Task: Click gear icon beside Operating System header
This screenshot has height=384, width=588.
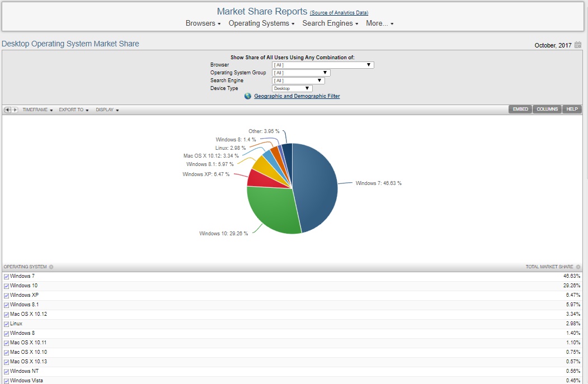Action: click(x=51, y=267)
